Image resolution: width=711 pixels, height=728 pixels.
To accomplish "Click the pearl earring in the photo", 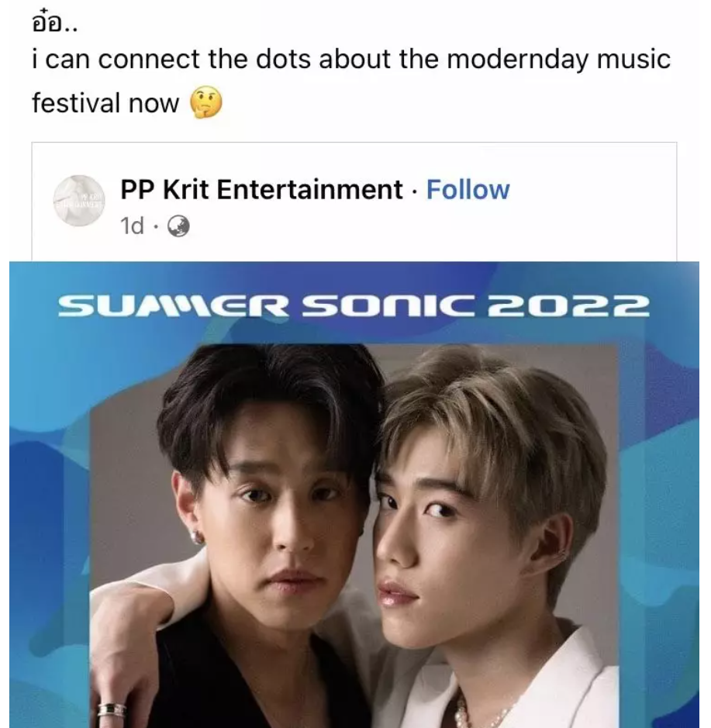I will pyautogui.click(x=196, y=537).
